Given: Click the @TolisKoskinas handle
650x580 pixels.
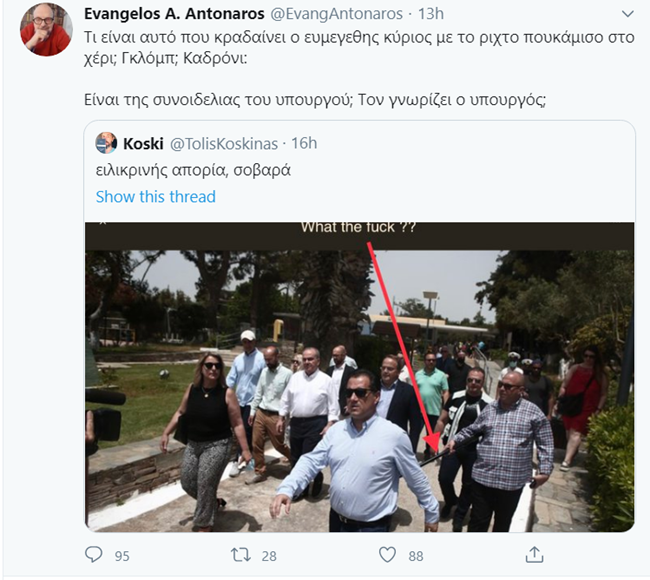Looking at the screenshot, I should click(x=224, y=144).
